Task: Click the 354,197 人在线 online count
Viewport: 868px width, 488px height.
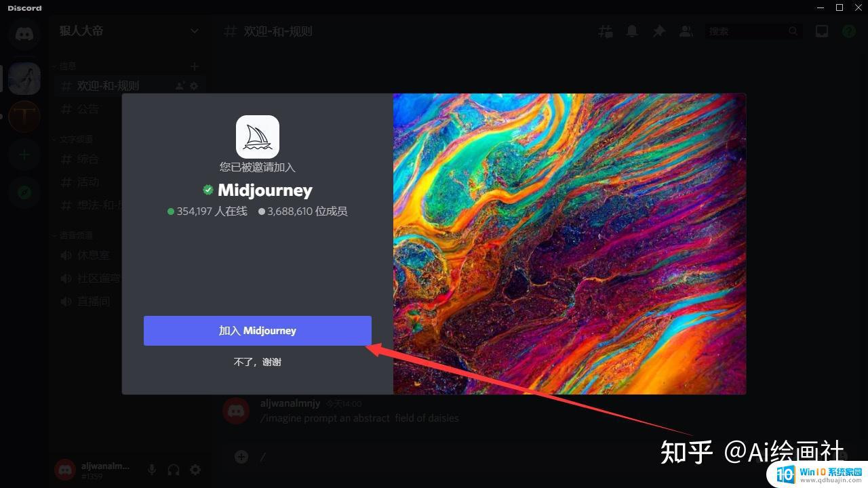Action: pyautogui.click(x=208, y=211)
